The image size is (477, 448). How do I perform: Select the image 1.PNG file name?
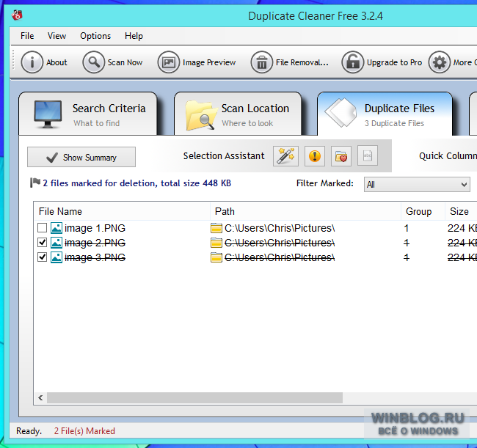95,228
